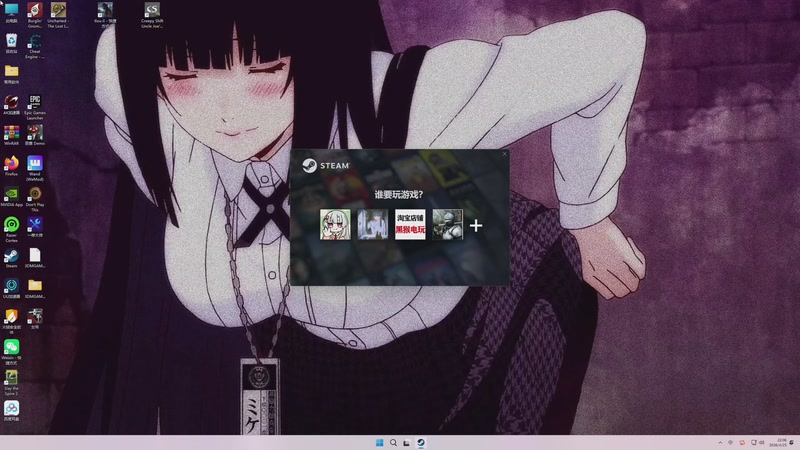Open network and volume quick settings
The width and height of the screenshot is (800, 450).
coord(757,443)
